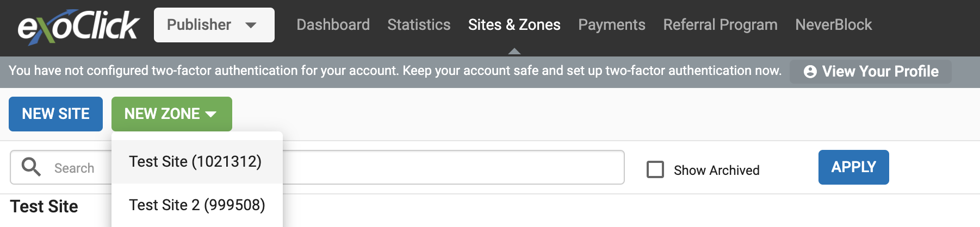
Task: Choose Test Site 2 (999508) option
Action: point(197,205)
